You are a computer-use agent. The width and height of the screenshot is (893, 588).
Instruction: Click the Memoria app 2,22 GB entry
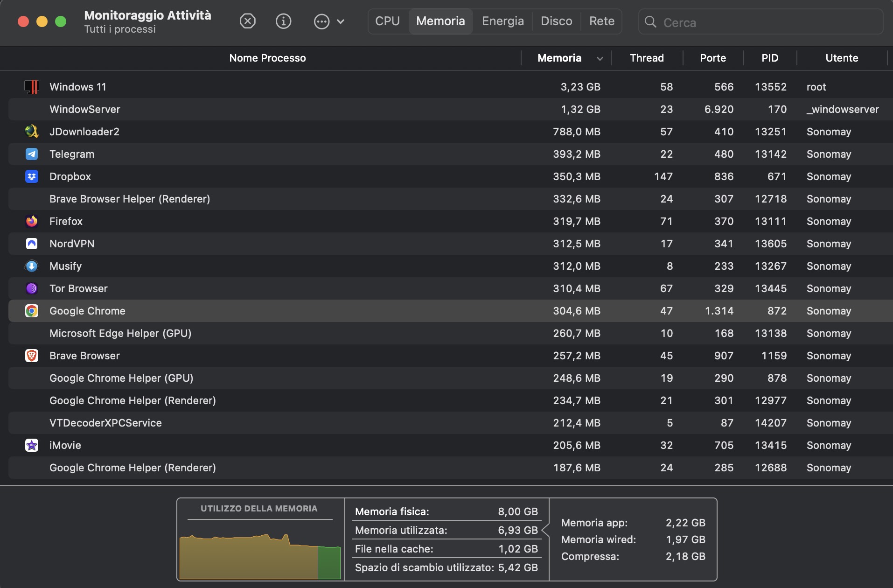[633, 523]
